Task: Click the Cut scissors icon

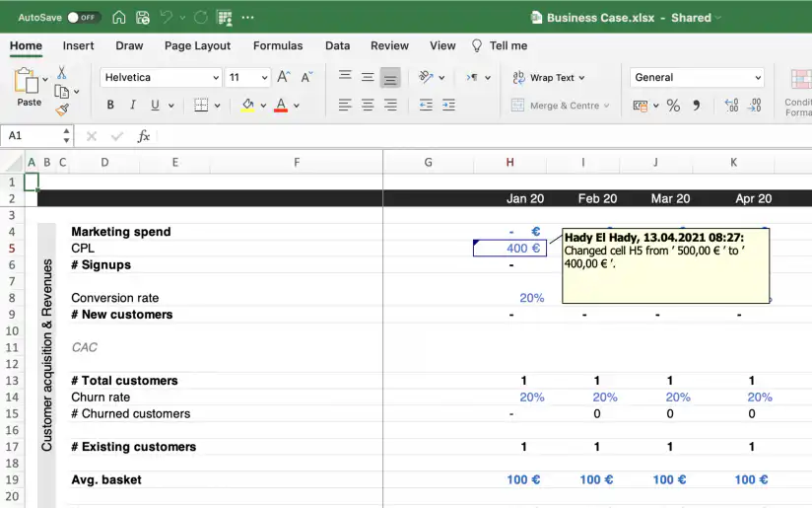Action: (62, 72)
